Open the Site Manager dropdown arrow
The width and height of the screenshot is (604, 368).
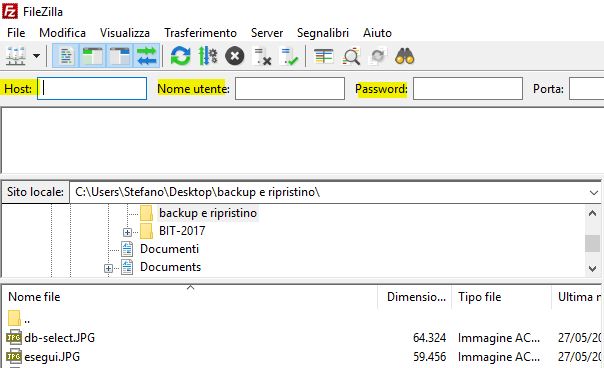(37, 56)
